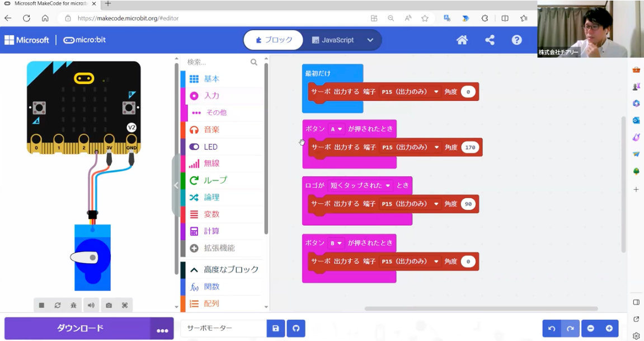Stop the simulator
The width and height of the screenshot is (644, 341).
[x=41, y=305]
